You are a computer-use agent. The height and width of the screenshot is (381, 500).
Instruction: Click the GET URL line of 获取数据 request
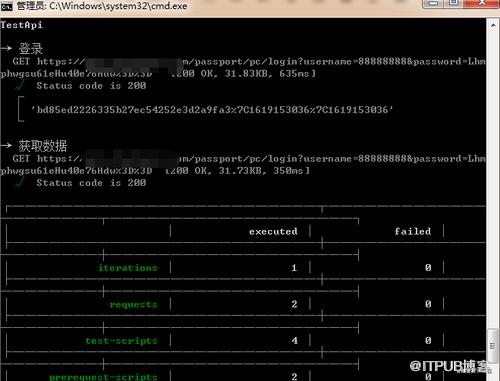click(249, 159)
